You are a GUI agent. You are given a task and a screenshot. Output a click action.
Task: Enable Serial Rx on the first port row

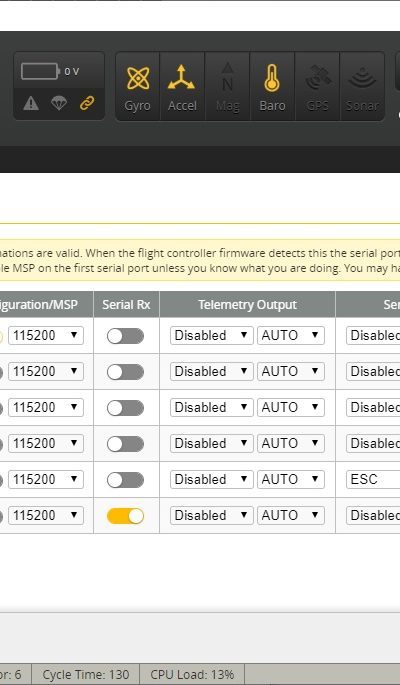(125, 336)
